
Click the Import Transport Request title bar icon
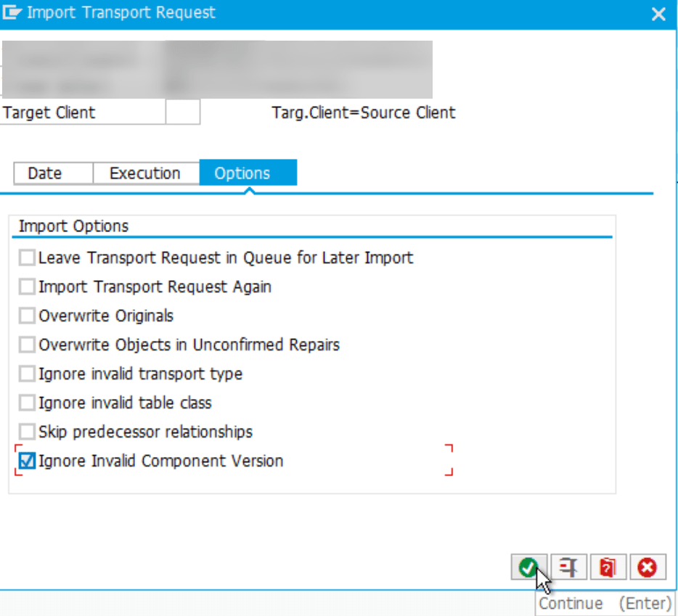coord(12,12)
